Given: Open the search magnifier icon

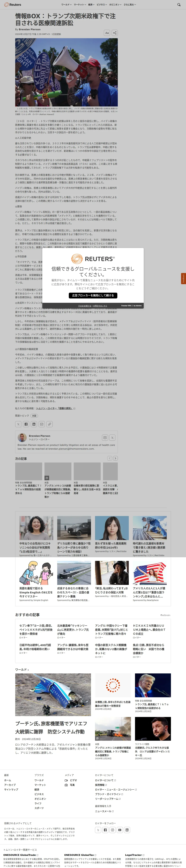Looking at the screenshot, I should [179, 5].
